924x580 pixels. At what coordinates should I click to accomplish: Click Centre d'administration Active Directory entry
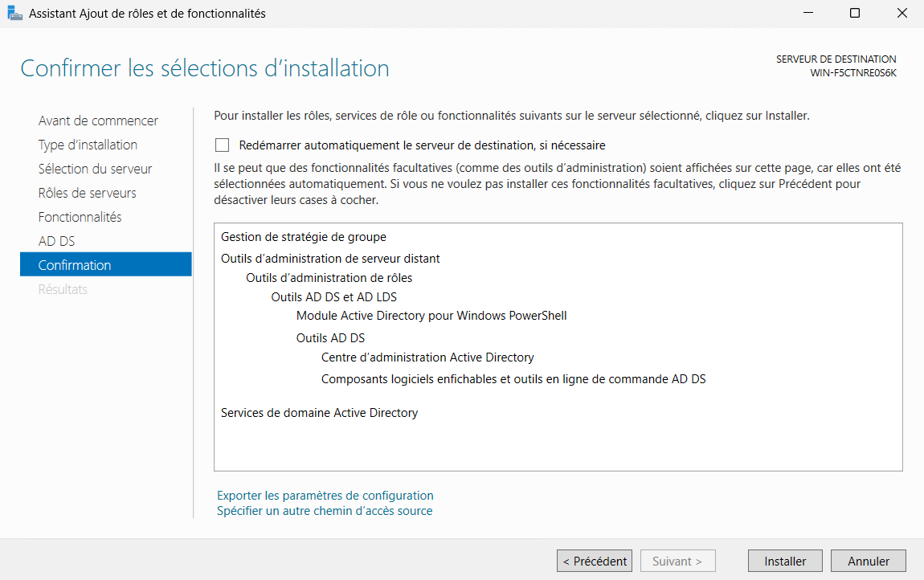pyautogui.click(x=427, y=357)
